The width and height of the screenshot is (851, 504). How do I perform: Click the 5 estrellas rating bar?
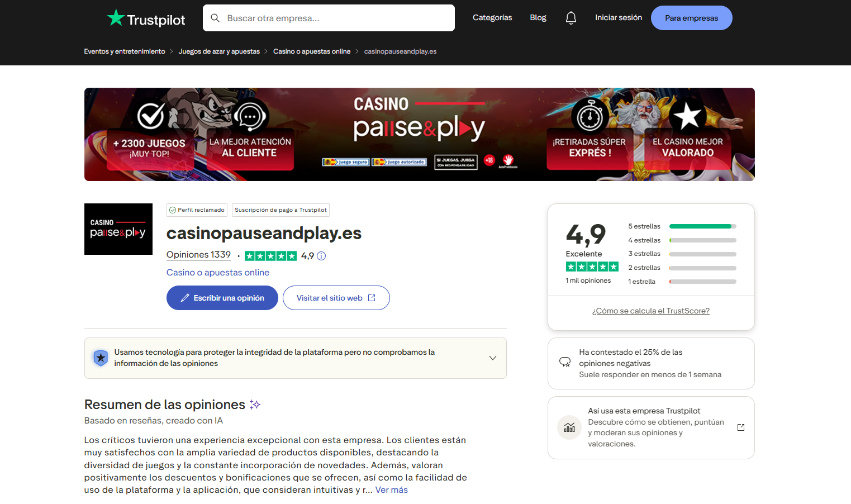[x=702, y=226]
